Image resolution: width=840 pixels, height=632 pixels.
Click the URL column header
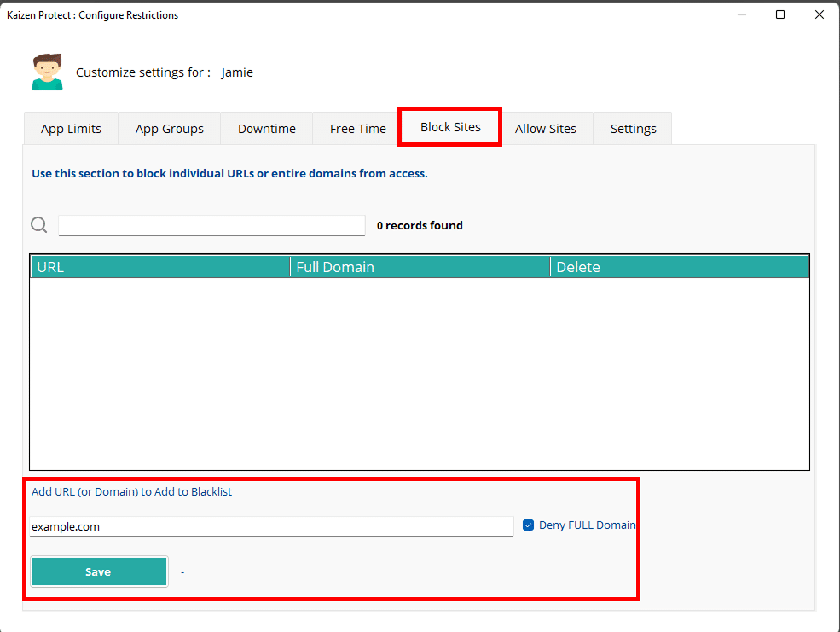click(x=160, y=267)
